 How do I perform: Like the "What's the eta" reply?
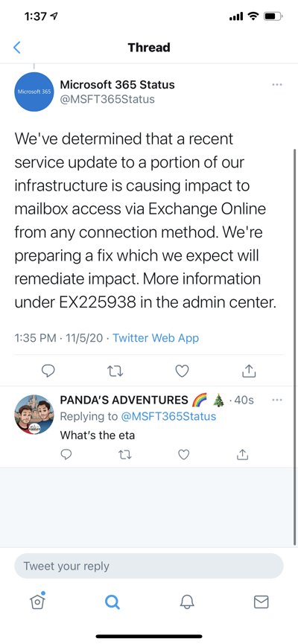(184, 454)
